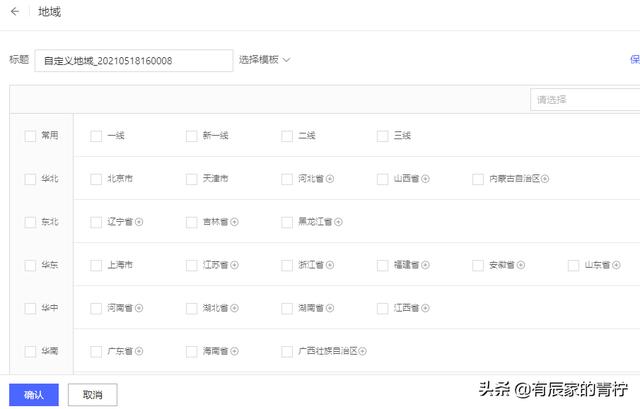Screen dimensions: 640x409
Task: Expand cities under 广东省
Action: [139, 351]
